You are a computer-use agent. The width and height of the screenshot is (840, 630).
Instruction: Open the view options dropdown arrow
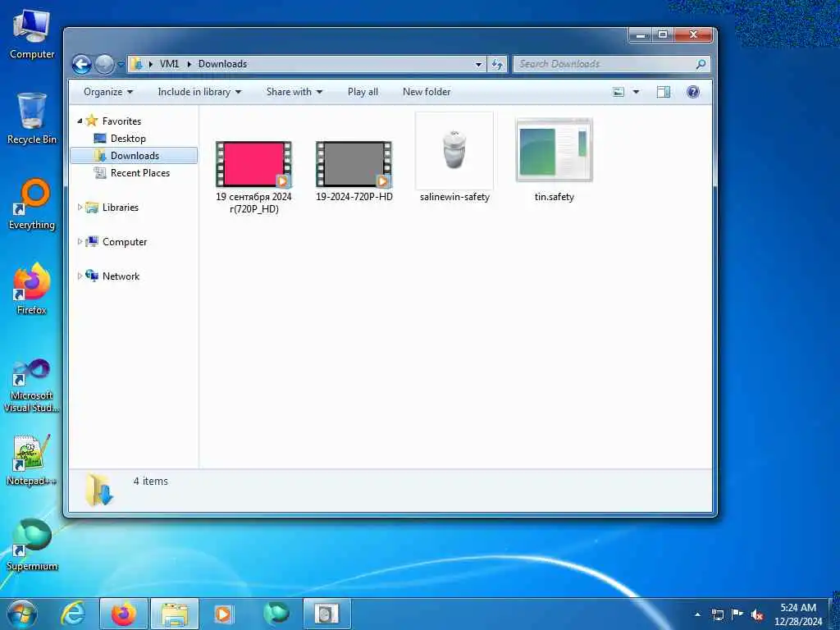click(636, 92)
